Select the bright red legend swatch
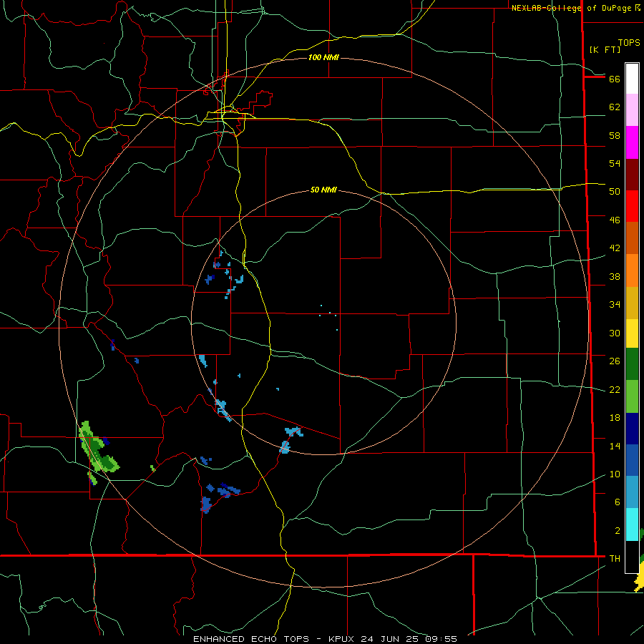The width and height of the screenshot is (644, 644). (632, 206)
